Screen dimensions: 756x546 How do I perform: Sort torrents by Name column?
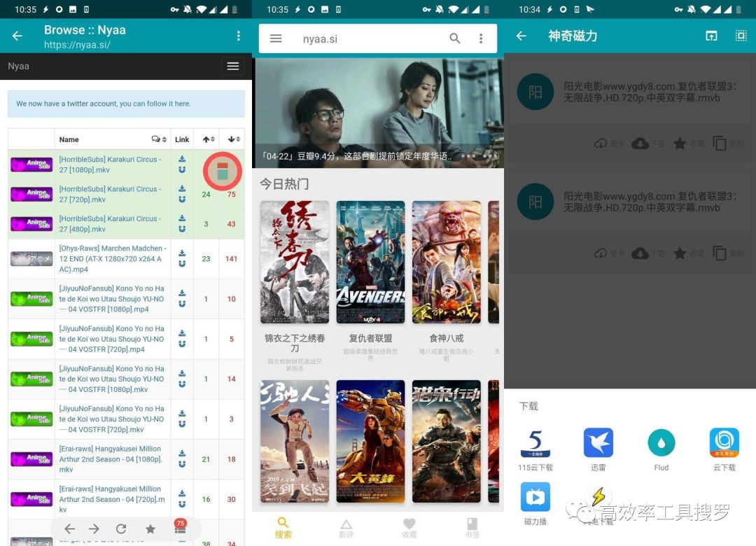point(69,139)
